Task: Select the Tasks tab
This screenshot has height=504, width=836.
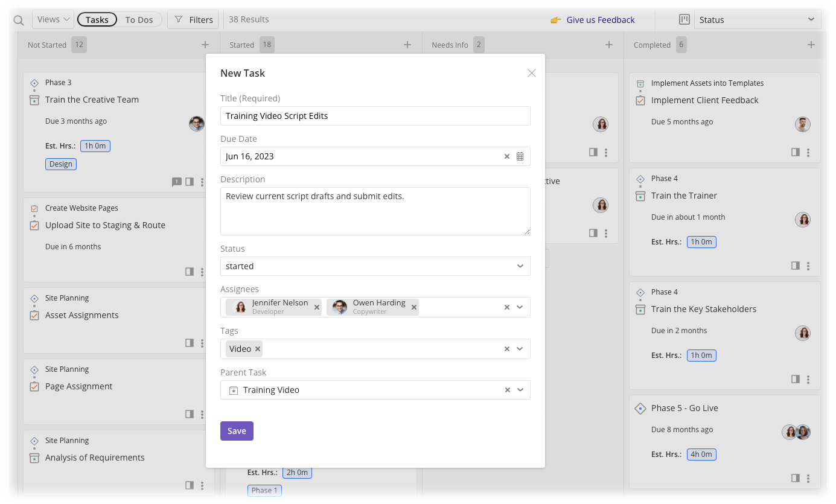Action: (97, 19)
